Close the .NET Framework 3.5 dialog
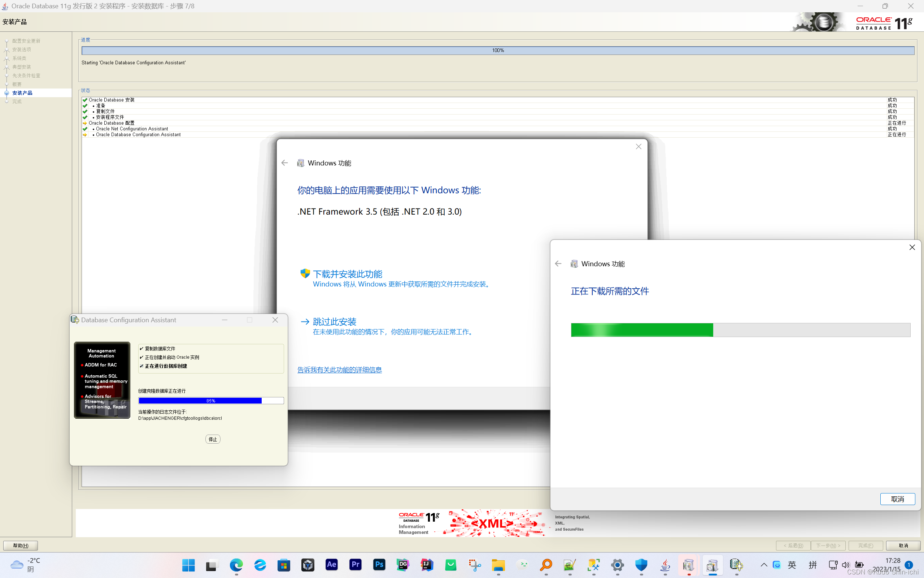This screenshot has height=578, width=924. pyautogui.click(x=638, y=147)
